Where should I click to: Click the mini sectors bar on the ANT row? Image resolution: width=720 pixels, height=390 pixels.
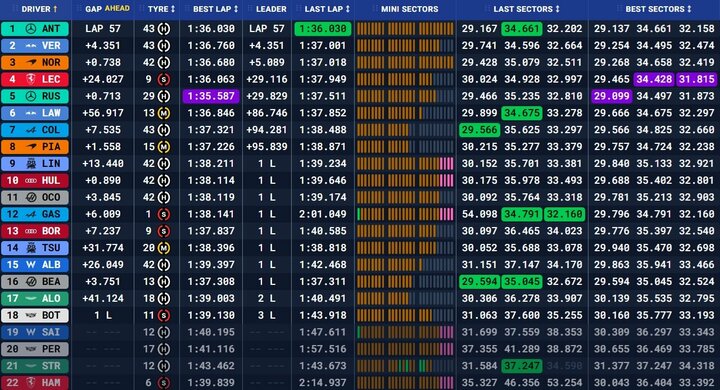click(x=405, y=28)
